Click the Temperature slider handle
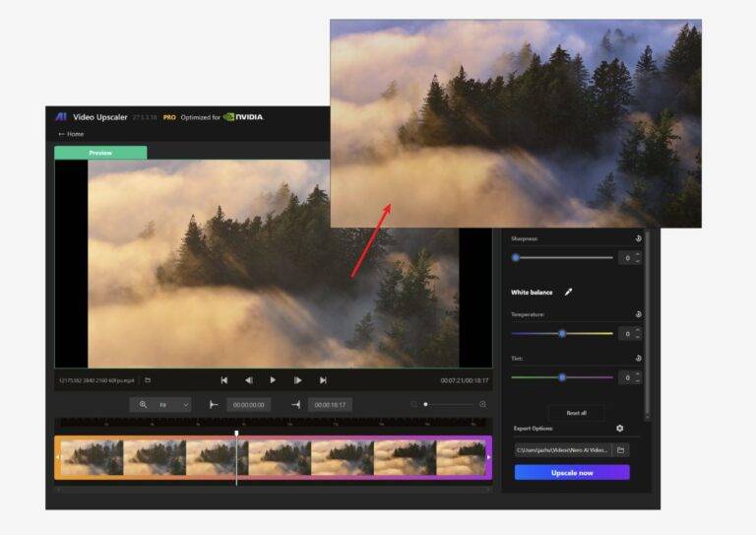The image size is (756, 535). [562, 333]
